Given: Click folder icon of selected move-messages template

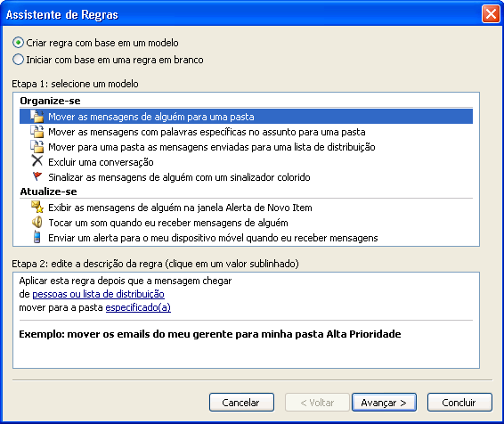Looking at the screenshot, I should (37, 117).
